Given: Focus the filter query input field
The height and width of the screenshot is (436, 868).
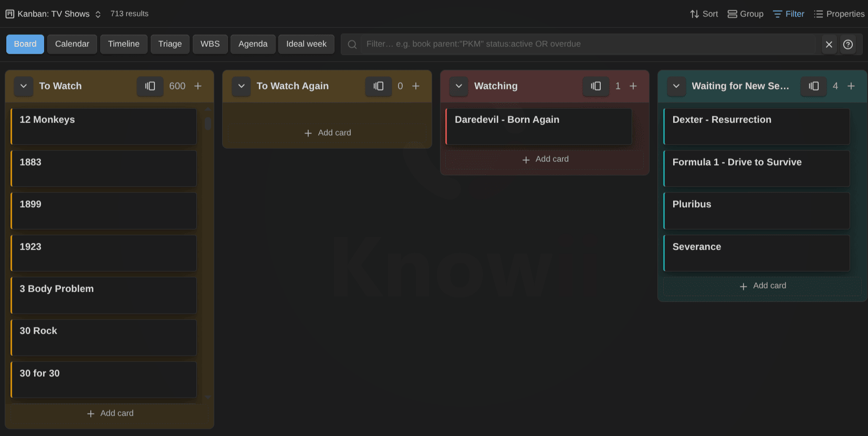Looking at the screenshot, I should point(588,44).
